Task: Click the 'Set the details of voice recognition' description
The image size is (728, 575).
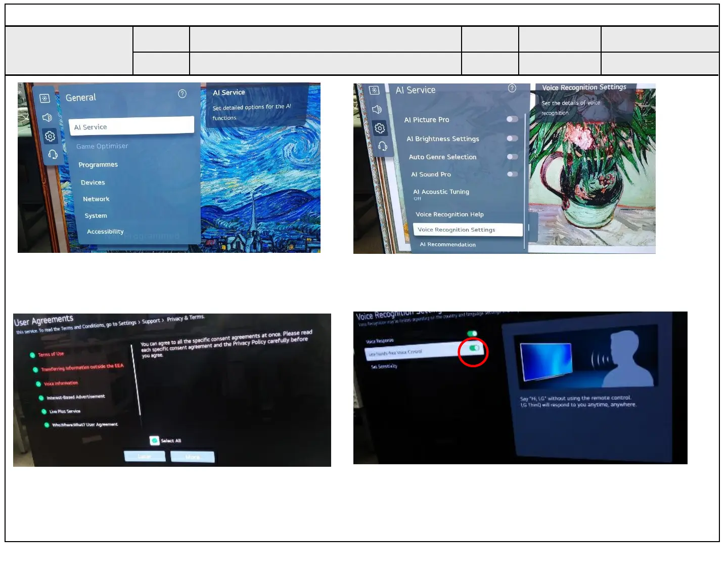Action: tap(571, 108)
